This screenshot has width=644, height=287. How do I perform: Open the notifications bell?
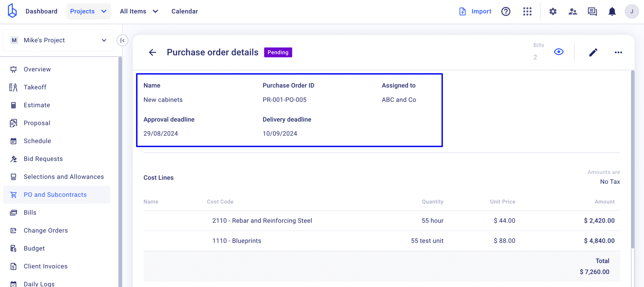coord(612,11)
